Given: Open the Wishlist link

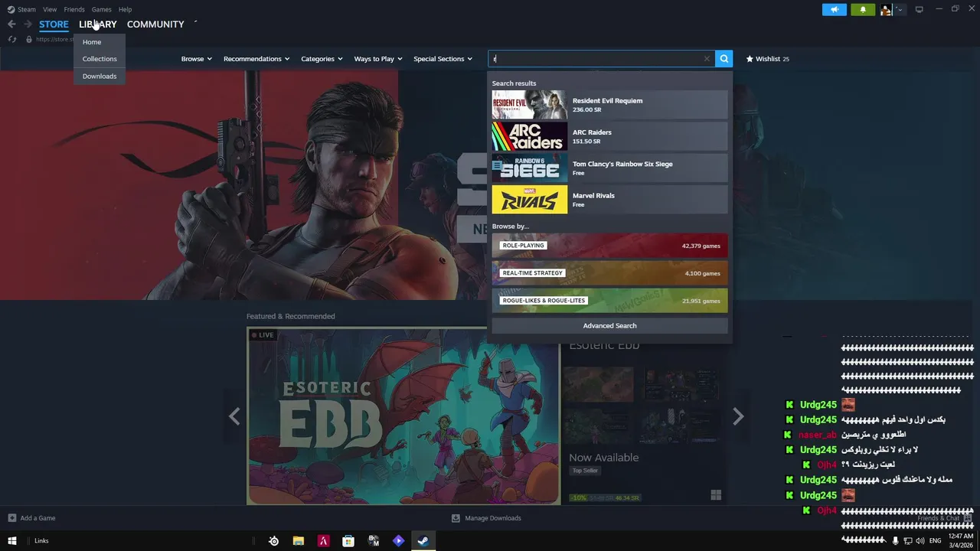Looking at the screenshot, I should (768, 59).
